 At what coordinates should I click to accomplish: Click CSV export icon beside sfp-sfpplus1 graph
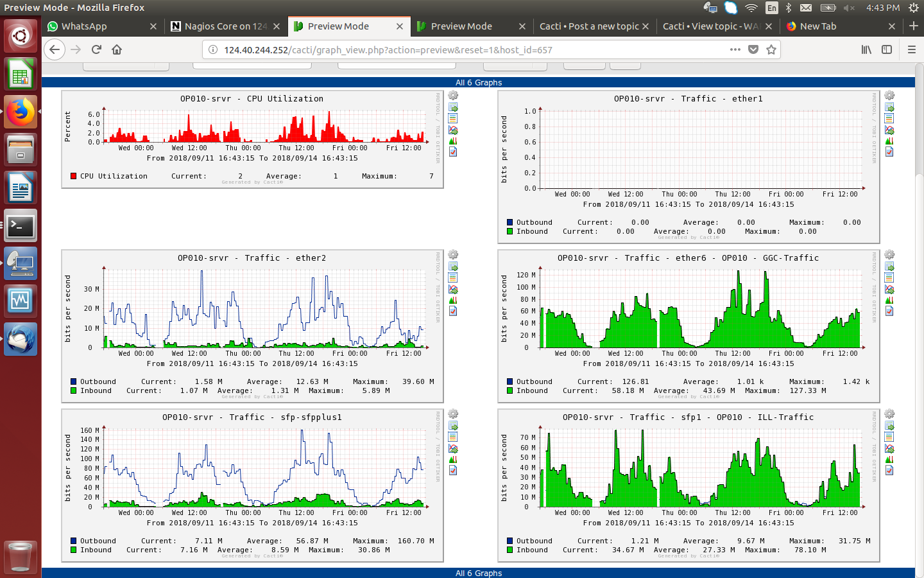(x=453, y=426)
